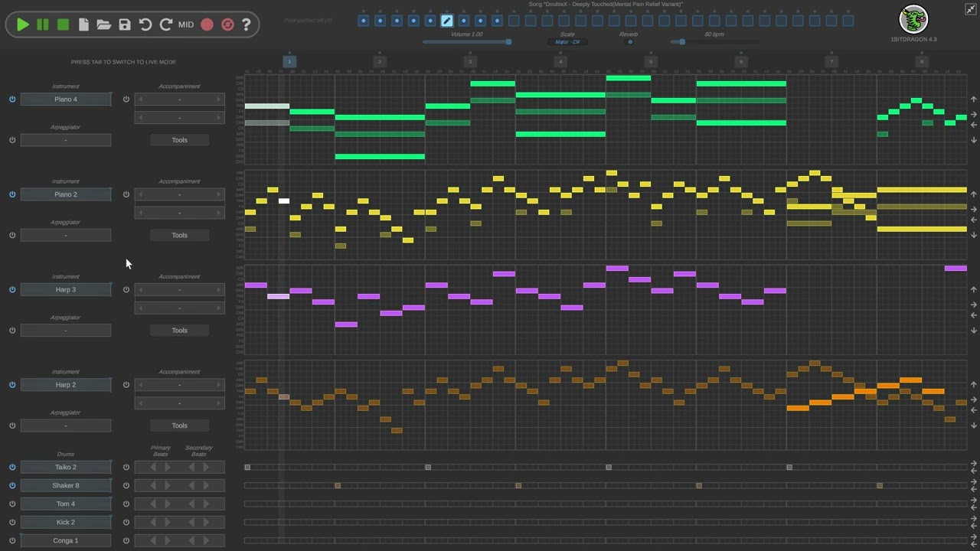Shift Piano 4 notes up with the arrow
The image size is (980, 551).
tap(974, 99)
